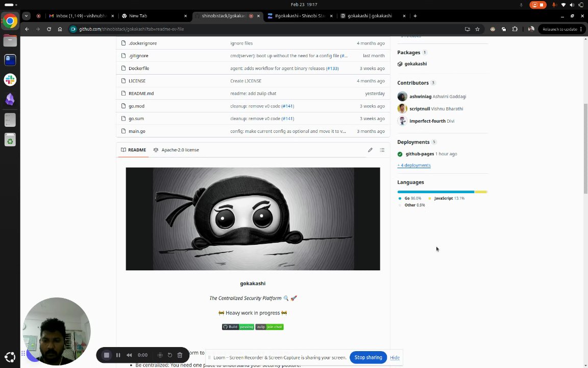The width and height of the screenshot is (588, 368).
Task: Open the Chrome icon in the dock
Action: (10, 21)
